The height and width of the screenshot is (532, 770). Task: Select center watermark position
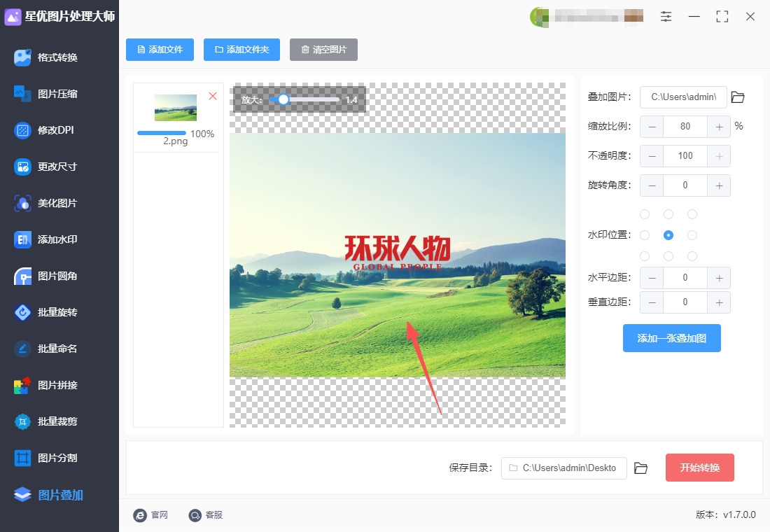click(x=668, y=235)
